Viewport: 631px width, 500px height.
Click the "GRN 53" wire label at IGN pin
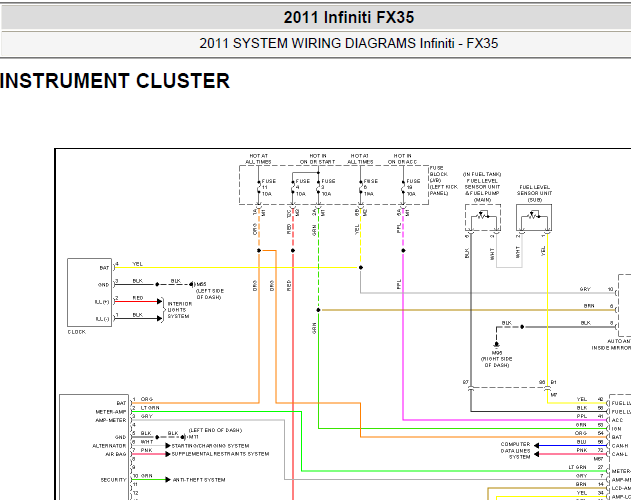point(589,425)
